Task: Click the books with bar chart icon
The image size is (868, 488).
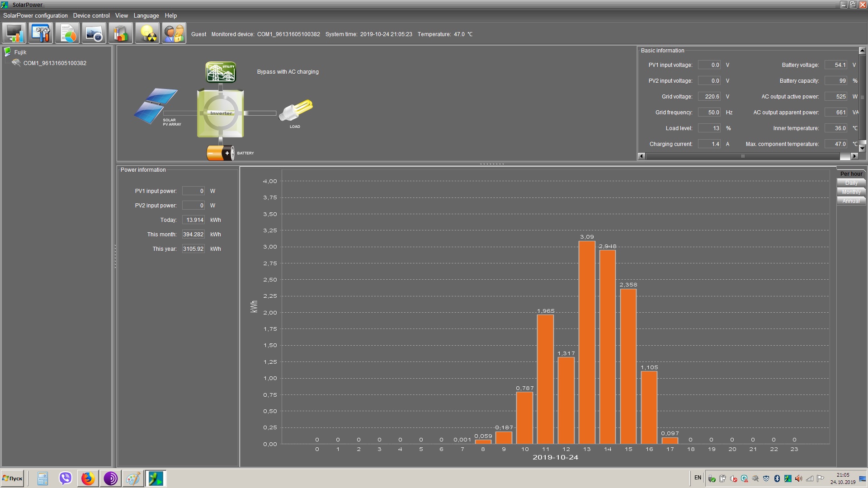Action: pyautogui.click(x=121, y=33)
